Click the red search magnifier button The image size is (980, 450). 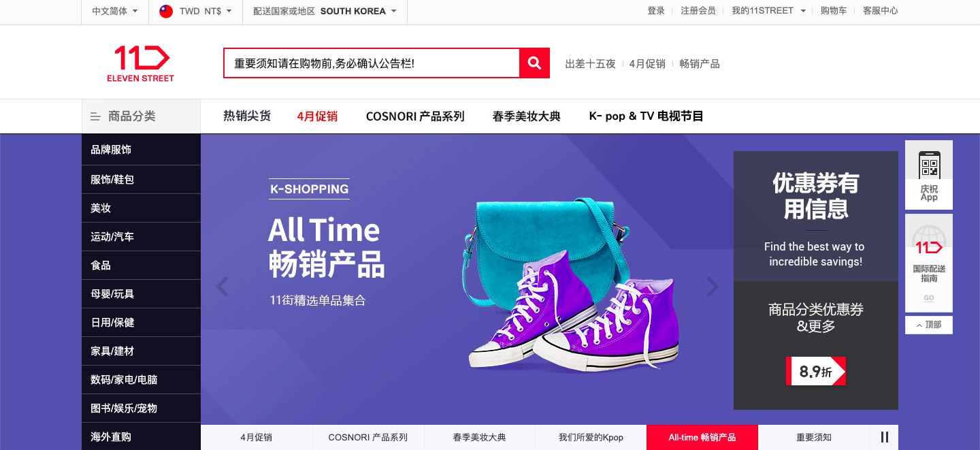tap(534, 63)
